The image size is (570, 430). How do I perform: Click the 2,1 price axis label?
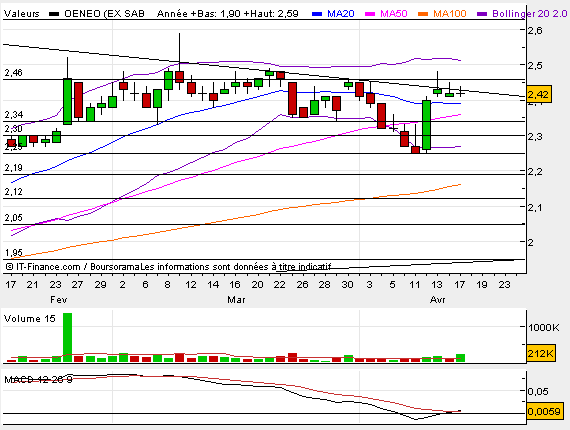tap(535, 208)
